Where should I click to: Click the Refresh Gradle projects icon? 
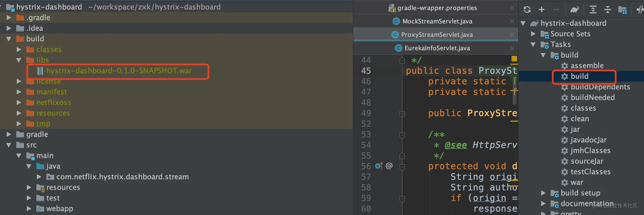click(527, 10)
